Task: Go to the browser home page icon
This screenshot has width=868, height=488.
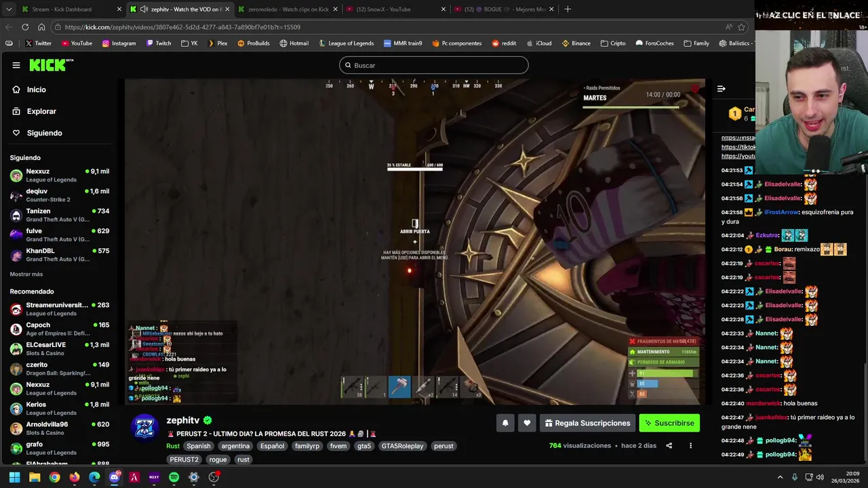Action: pos(41,27)
